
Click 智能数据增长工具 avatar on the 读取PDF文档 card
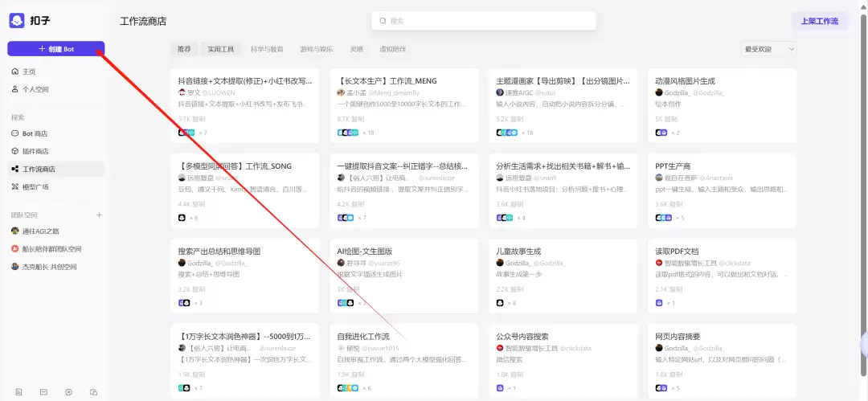pos(659,263)
